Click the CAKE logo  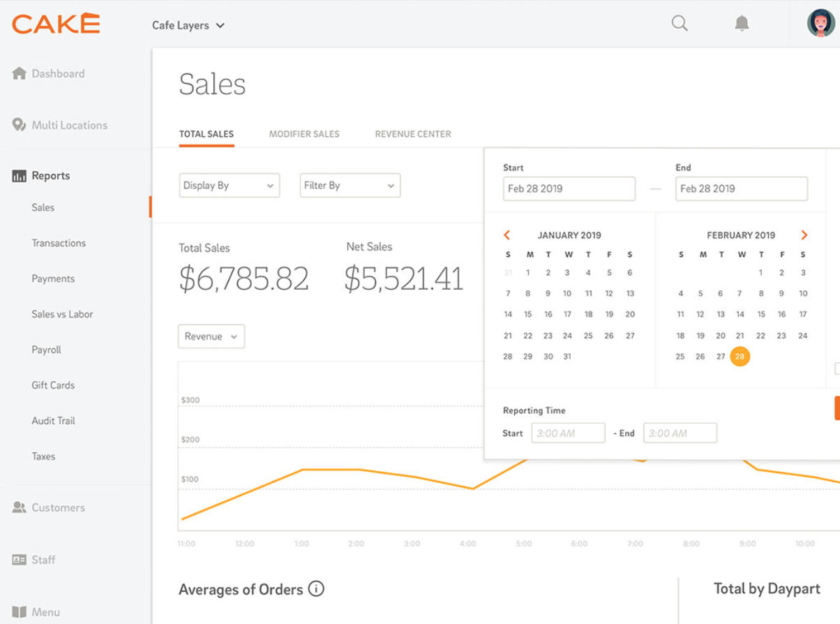(x=56, y=24)
